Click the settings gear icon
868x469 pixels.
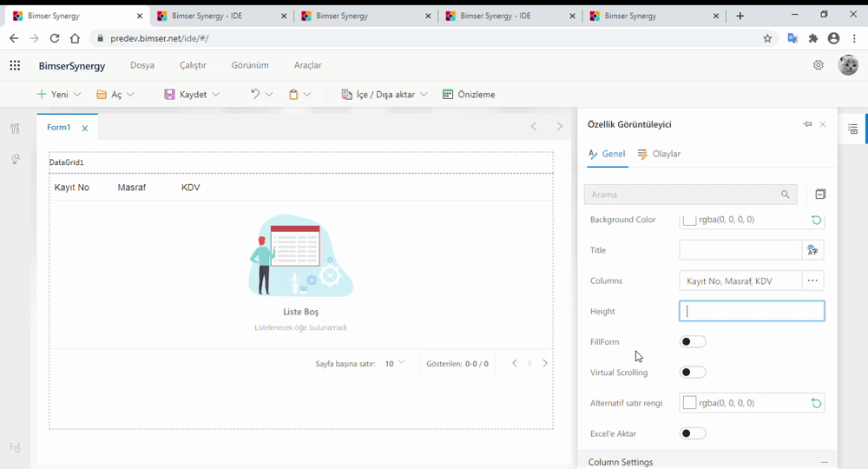(818, 65)
